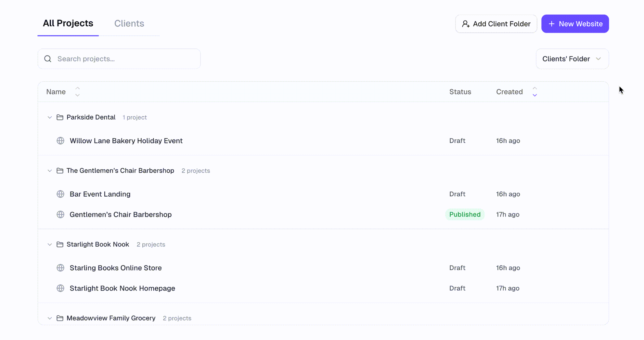Click the search magnifier icon in the search bar
This screenshot has height=340, width=644.
pos(48,59)
